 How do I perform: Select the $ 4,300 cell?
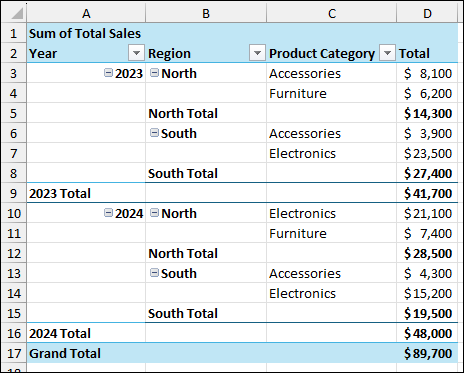click(x=427, y=273)
